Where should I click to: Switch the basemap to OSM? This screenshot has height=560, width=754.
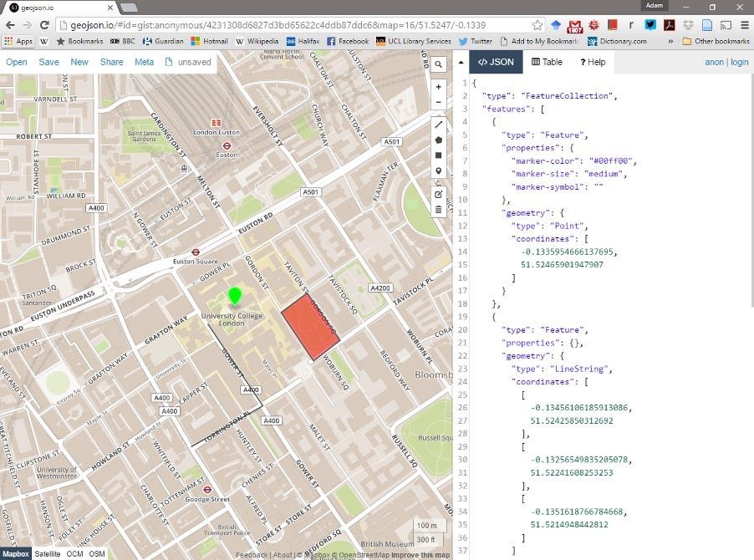[97, 553]
